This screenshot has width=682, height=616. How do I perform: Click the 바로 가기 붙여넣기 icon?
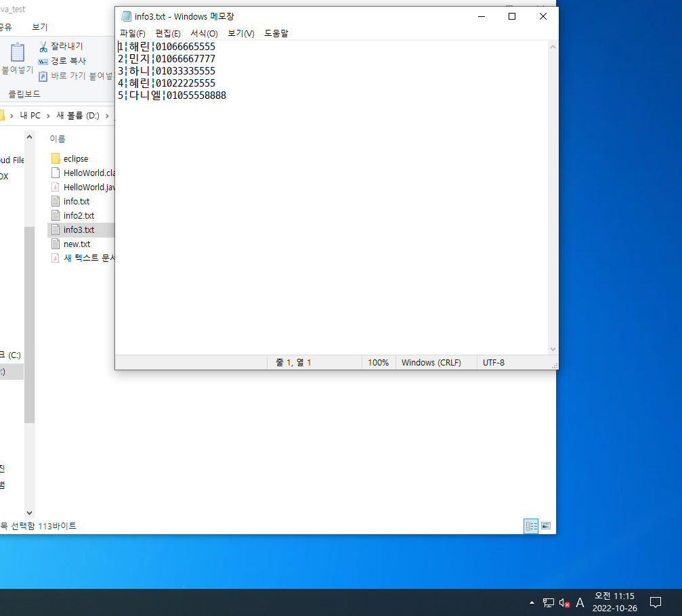[x=43, y=76]
